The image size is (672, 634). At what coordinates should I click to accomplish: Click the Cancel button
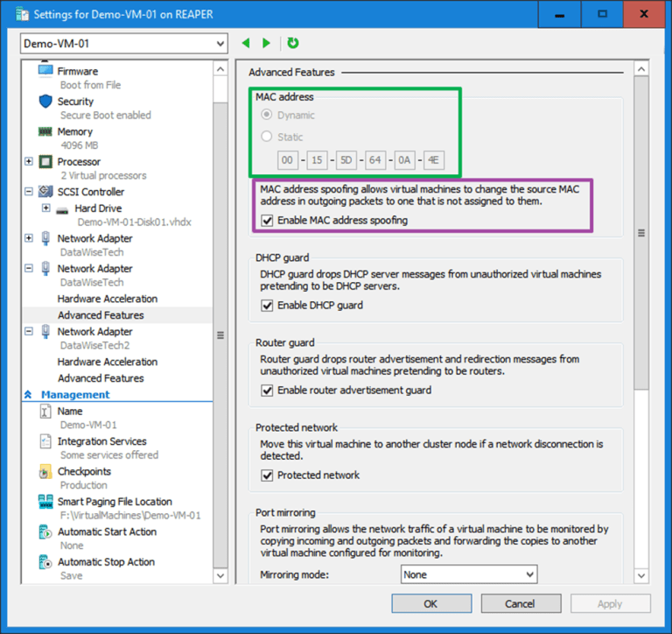tap(520, 603)
